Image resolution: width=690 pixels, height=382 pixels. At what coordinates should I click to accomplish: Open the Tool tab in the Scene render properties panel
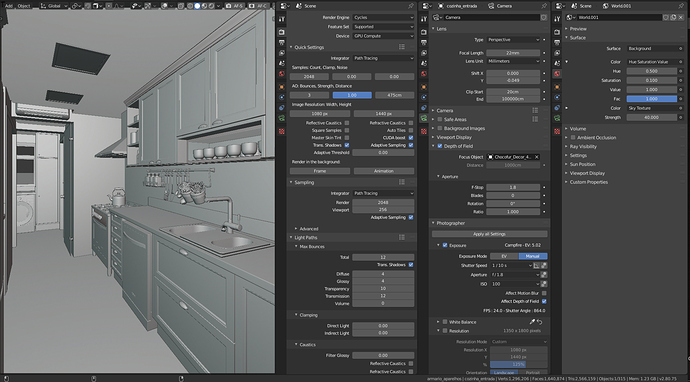coord(282,19)
